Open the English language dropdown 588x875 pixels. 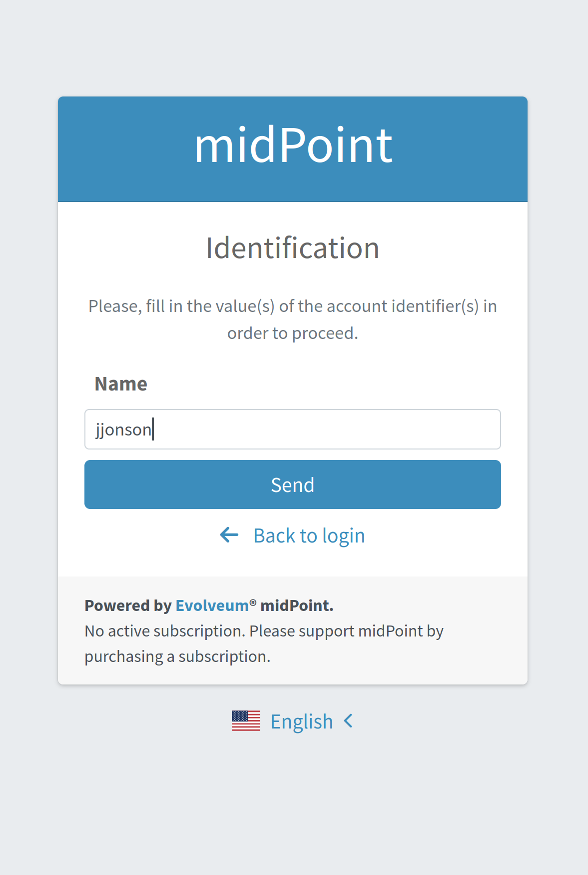[x=301, y=721]
